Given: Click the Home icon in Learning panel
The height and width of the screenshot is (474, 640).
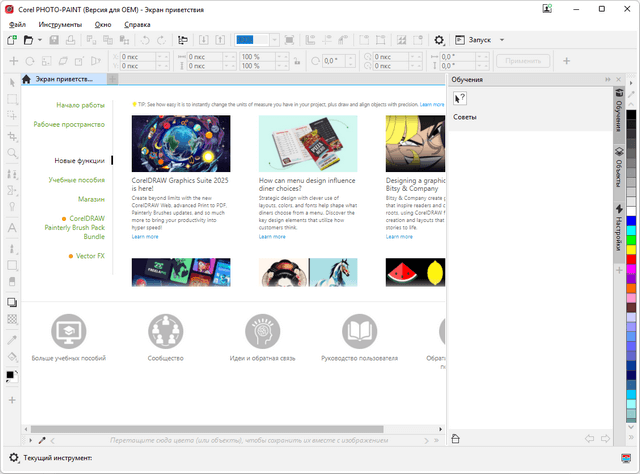Looking at the screenshot, I should [x=456, y=438].
